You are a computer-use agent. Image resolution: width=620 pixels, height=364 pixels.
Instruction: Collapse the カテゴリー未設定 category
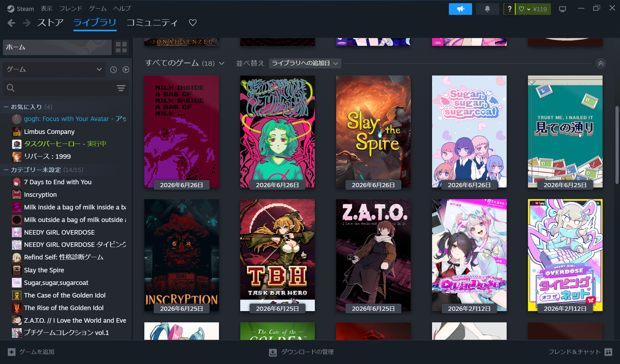click(6, 170)
